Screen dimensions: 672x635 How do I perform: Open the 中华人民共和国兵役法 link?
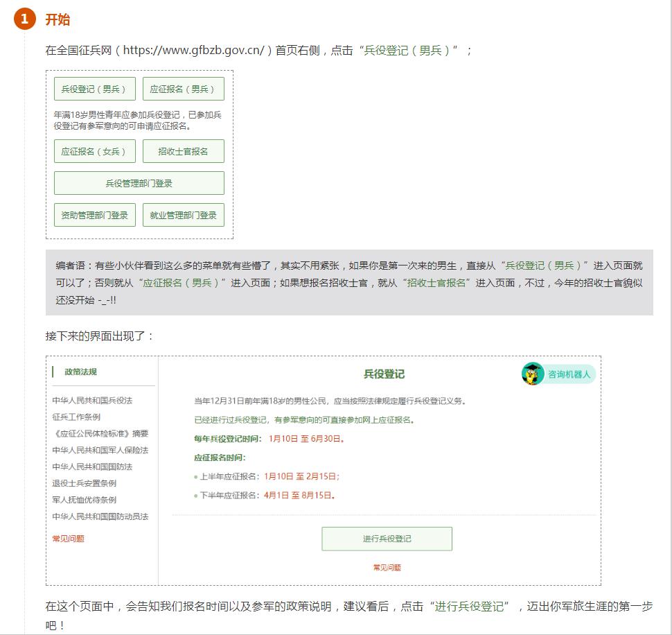[92, 401]
